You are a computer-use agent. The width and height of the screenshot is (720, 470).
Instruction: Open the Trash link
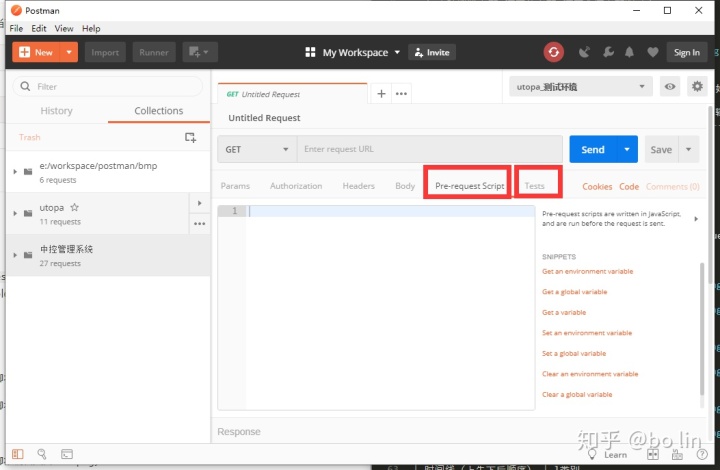click(29, 137)
